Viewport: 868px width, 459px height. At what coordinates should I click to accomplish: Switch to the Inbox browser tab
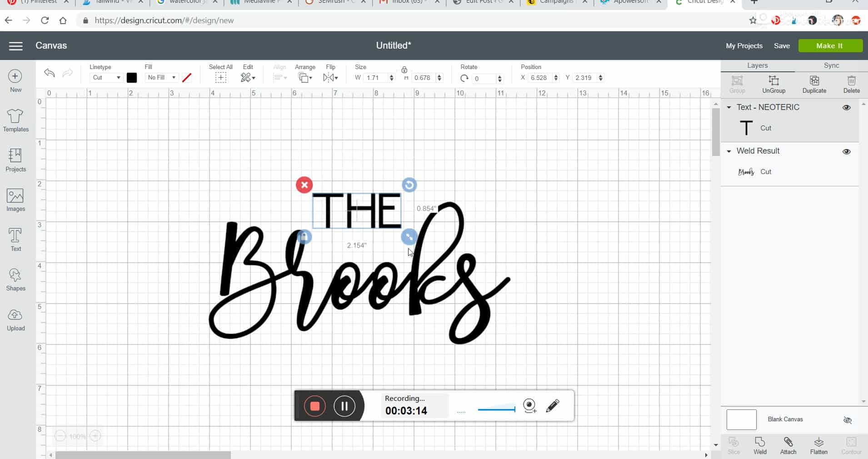(409, 2)
